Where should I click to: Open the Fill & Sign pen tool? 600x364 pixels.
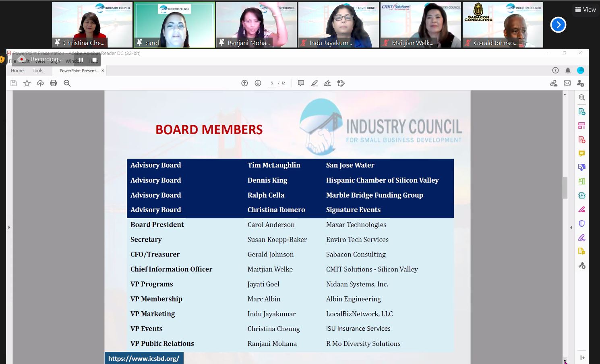pos(328,83)
